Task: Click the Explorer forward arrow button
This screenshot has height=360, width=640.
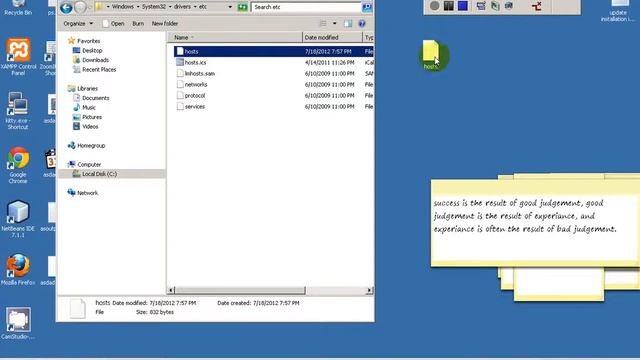Action: click(81, 7)
